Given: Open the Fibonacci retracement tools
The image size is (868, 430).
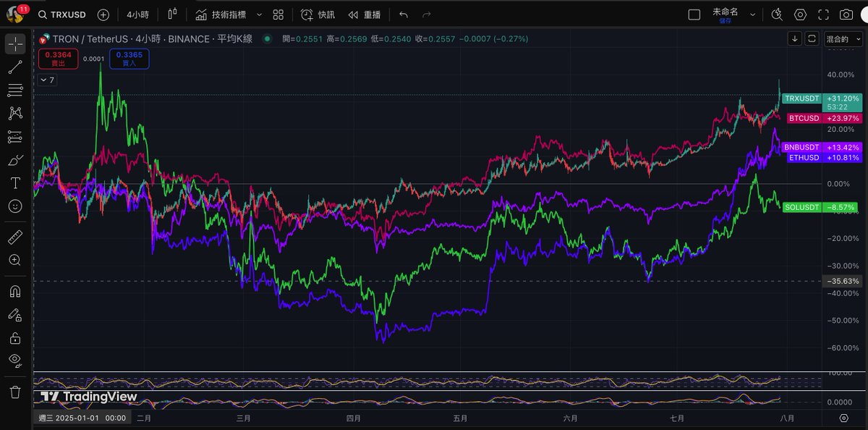Looking at the screenshot, I should click(x=15, y=90).
